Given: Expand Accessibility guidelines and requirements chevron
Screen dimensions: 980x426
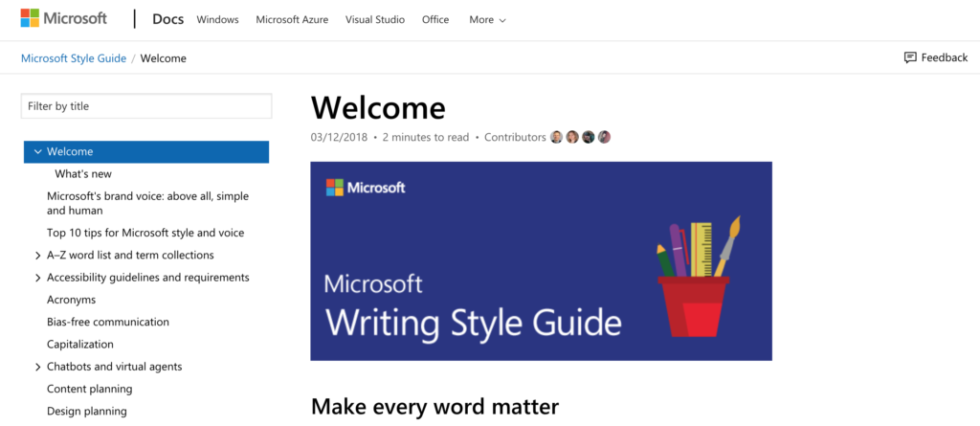Looking at the screenshot, I should click(38, 278).
